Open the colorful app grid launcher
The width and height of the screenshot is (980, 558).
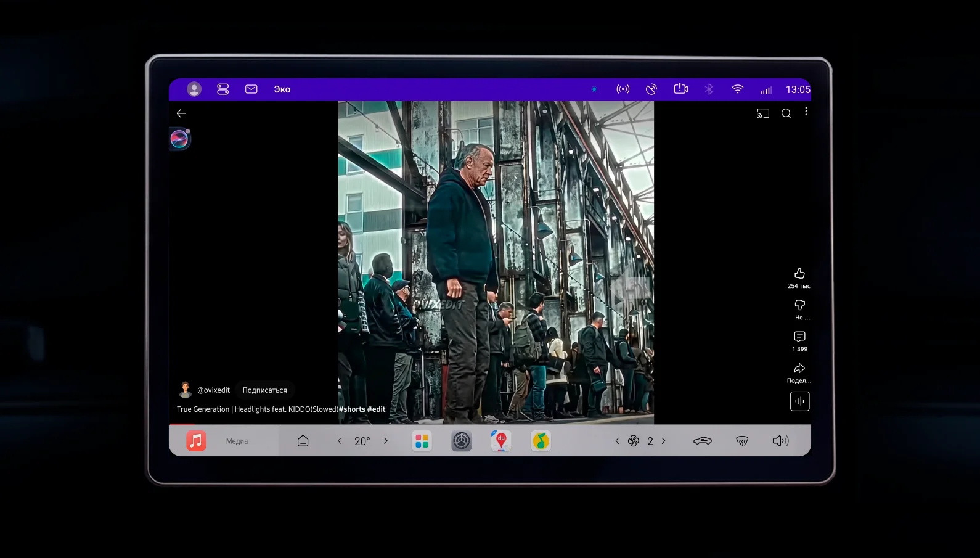pyautogui.click(x=422, y=441)
